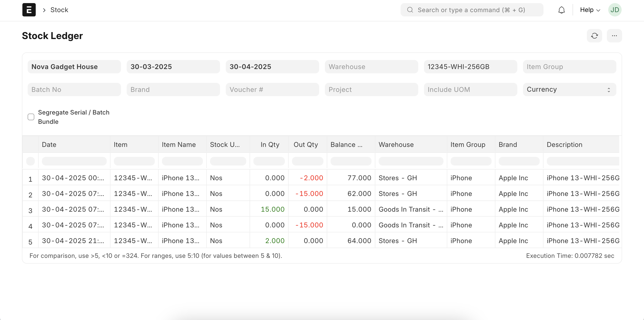This screenshot has width=644, height=320.
Task: Click the Brand column filter box
Action: click(519, 161)
